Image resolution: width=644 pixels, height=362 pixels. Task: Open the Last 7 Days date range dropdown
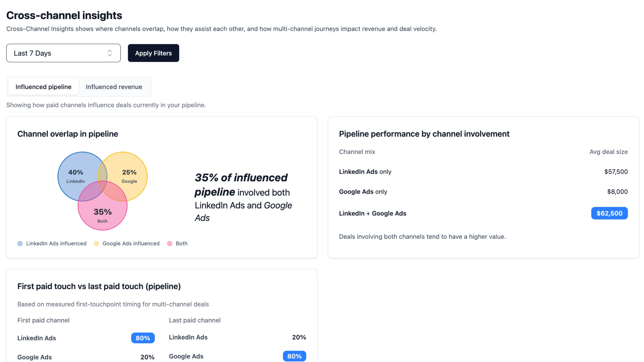click(x=63, y=53)
